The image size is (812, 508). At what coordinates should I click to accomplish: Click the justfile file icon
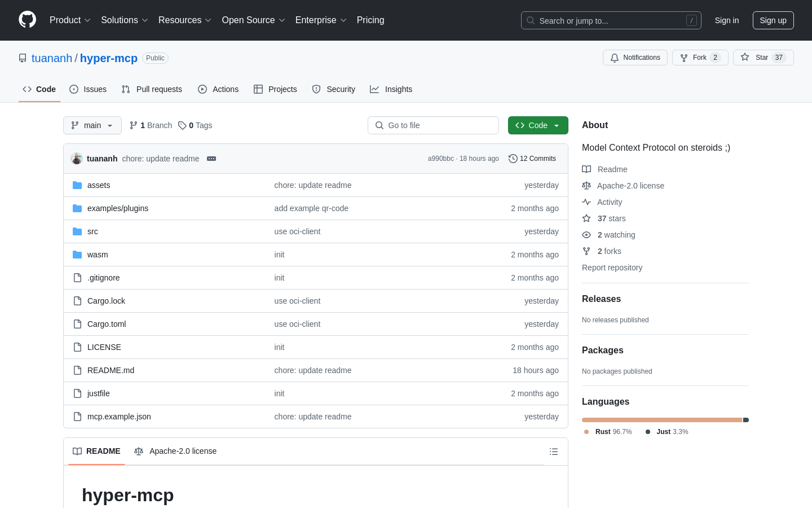click(x=77, y=393)
